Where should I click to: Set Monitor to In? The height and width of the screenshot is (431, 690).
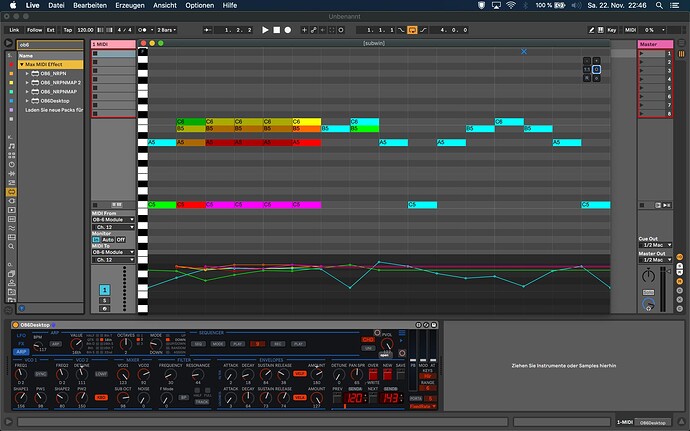click(x=96, y=240)
